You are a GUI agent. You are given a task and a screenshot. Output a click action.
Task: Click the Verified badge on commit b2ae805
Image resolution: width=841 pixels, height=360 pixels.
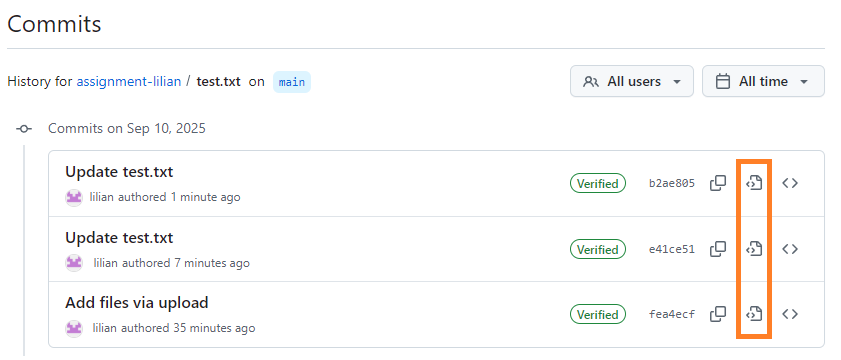click(597, 183)
